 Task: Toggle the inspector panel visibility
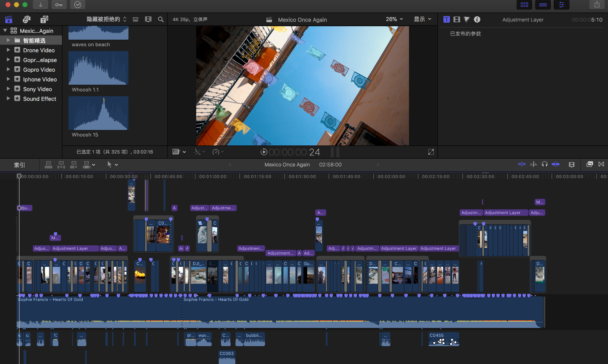(x=561, y=4)
